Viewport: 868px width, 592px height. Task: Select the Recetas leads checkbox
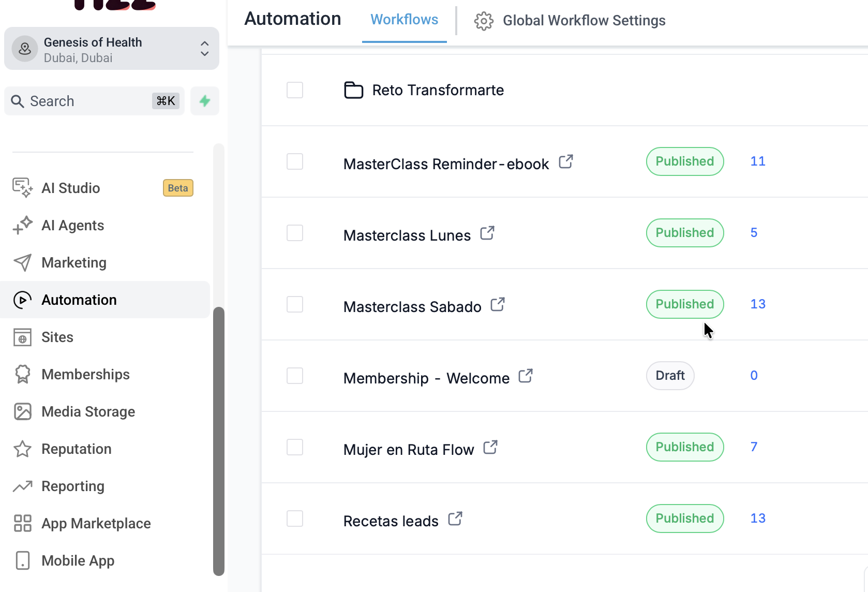(x=295, y=519)
